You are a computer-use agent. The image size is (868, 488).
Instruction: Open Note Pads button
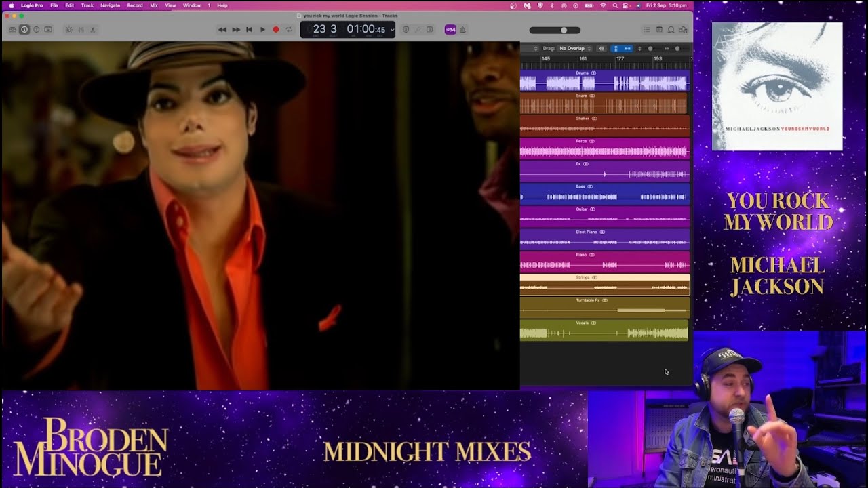(659, 30)
